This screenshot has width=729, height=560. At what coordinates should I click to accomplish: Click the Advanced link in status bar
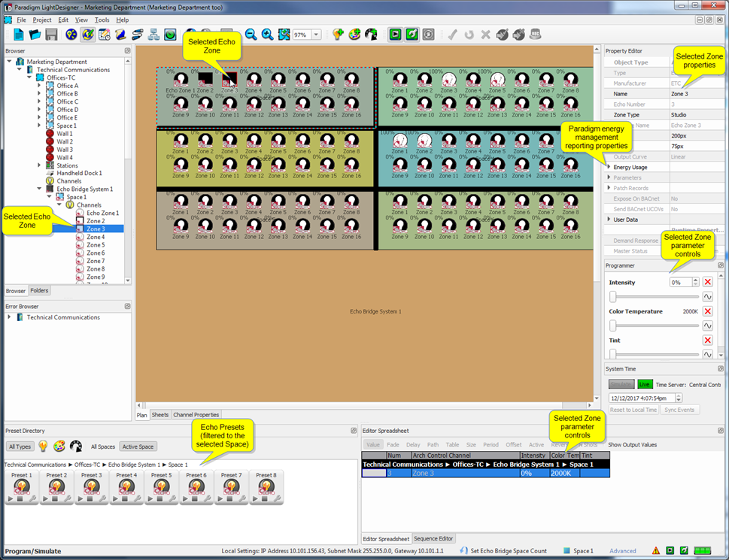622,551
